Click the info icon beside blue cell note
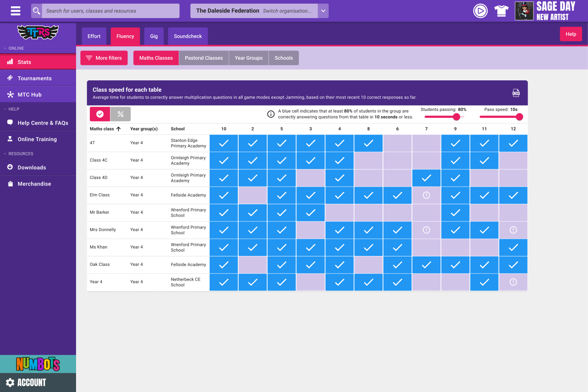588x392 pixels. tap(271, 114)
